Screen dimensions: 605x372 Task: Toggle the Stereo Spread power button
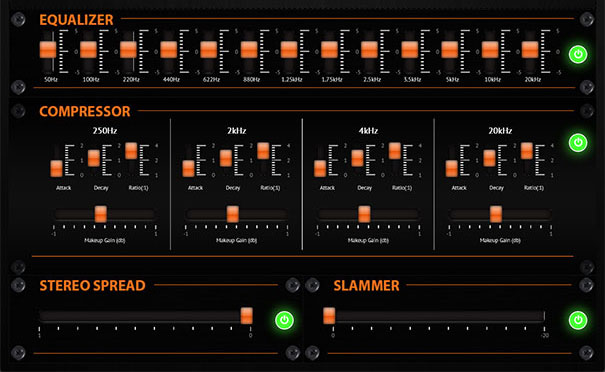point(284,320)
